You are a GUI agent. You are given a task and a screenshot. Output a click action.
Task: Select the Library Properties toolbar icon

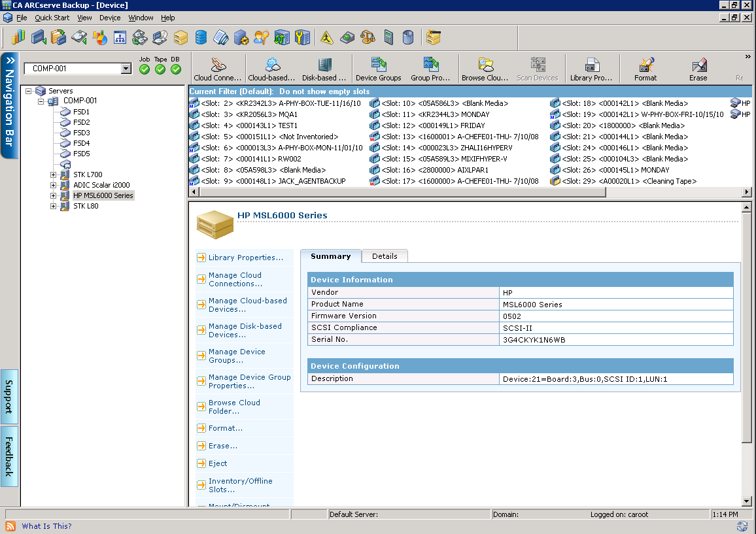pyautogui.click(x=591, y=67)
